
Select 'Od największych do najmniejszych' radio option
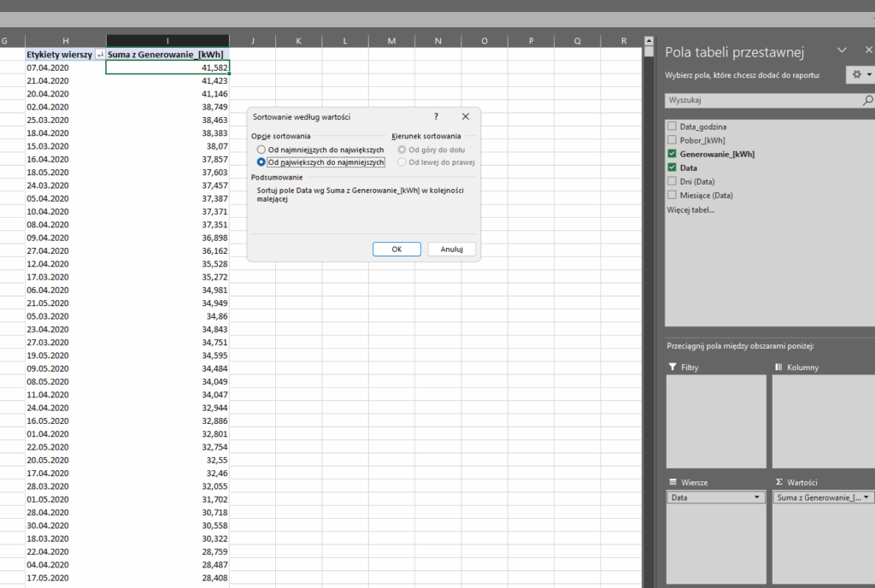click(261, 162)
